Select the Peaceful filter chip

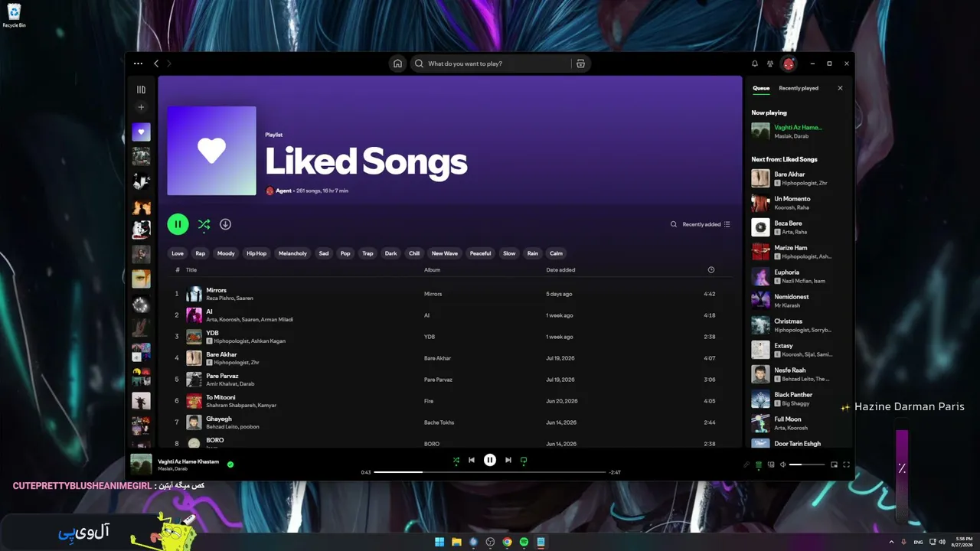pyautogui.click(x=481, y=253)
